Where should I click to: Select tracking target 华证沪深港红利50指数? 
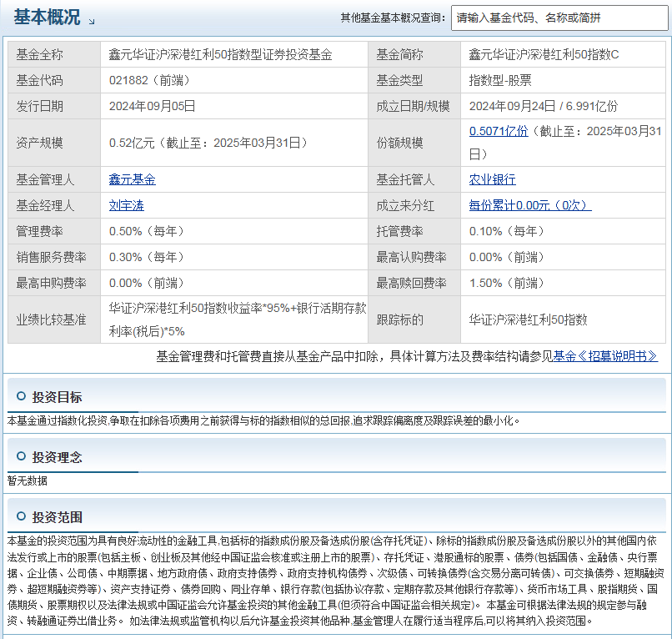528,319
